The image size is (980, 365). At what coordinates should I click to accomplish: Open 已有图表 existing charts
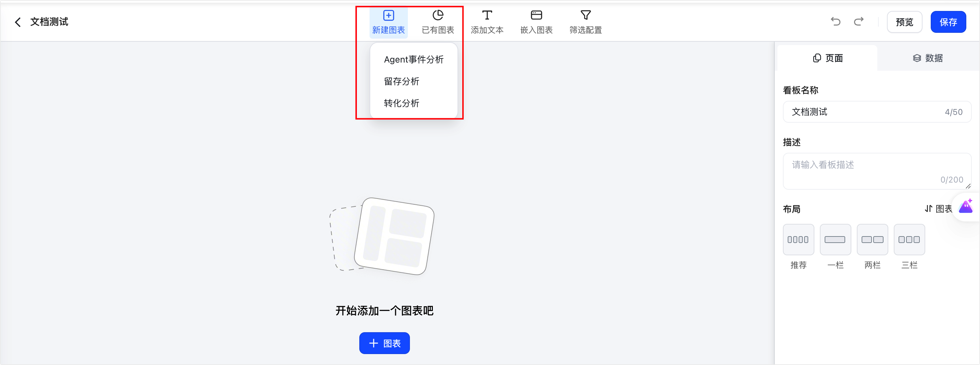pos(438,22)
